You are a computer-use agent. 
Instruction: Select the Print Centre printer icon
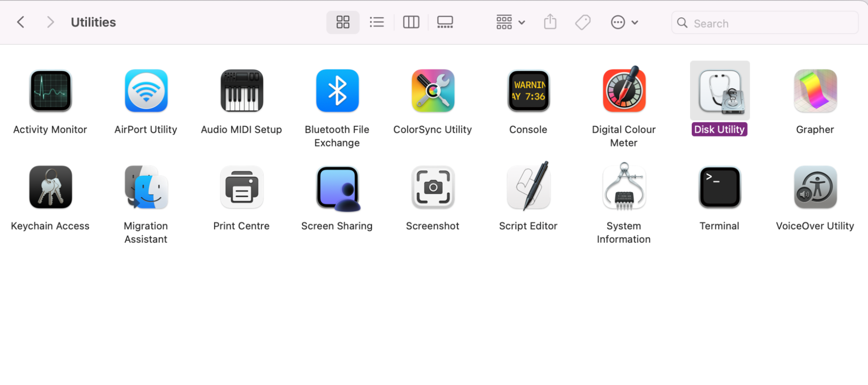(242, 187)
